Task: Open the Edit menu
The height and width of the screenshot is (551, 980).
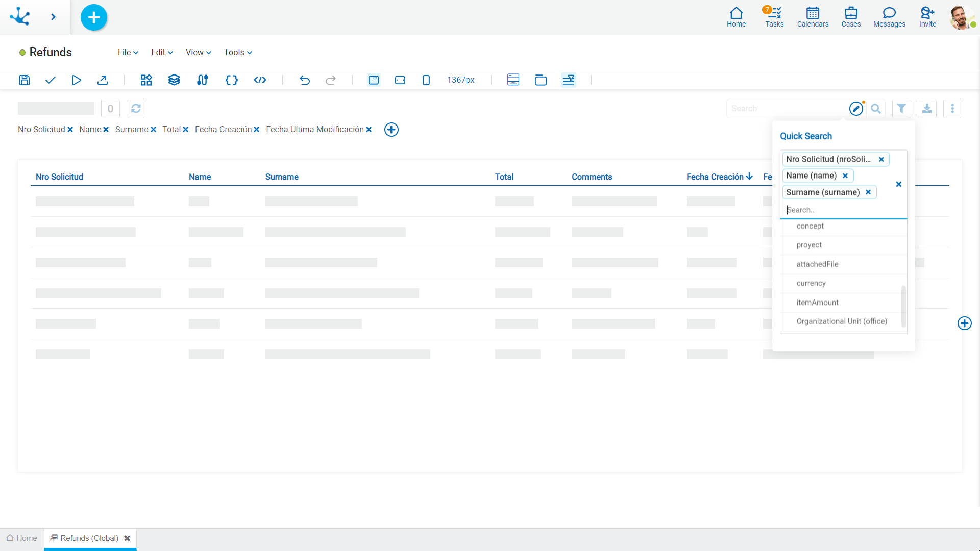Action: tap(162, 52)
